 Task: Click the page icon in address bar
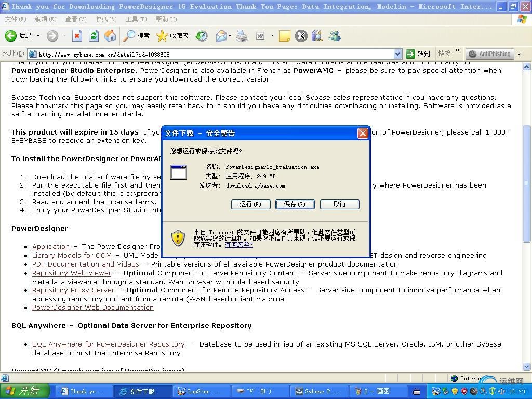coord(33,54)
